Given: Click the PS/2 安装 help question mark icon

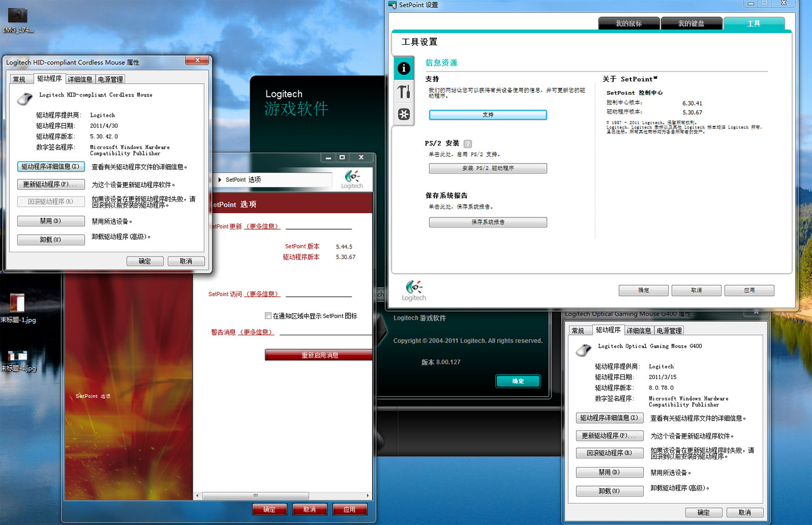Looking at the screenshot, I should tap(468, 143).
